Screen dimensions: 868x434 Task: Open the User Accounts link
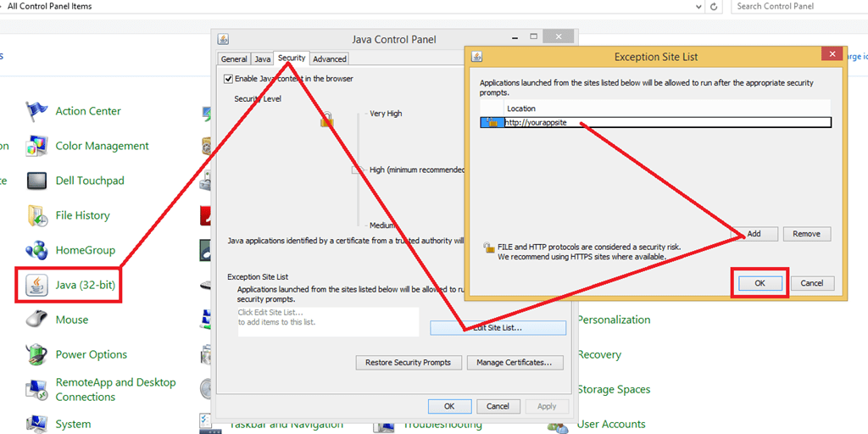(612, 425)
